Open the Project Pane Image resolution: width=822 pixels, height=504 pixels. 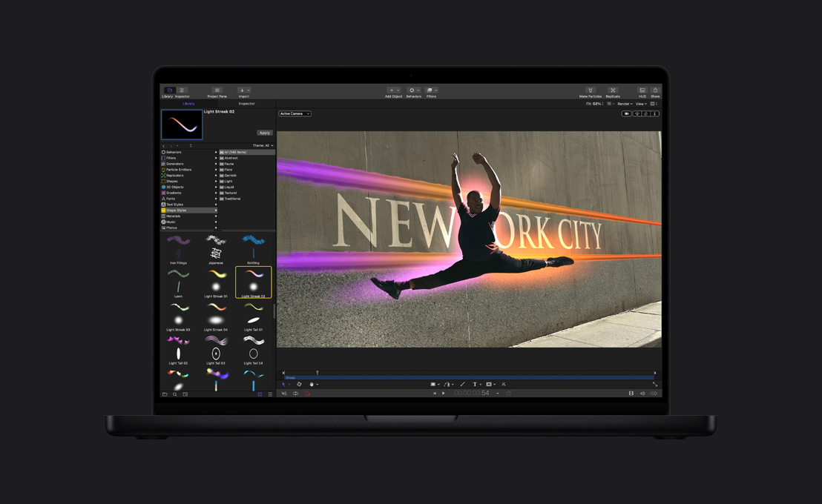(216, 90)
